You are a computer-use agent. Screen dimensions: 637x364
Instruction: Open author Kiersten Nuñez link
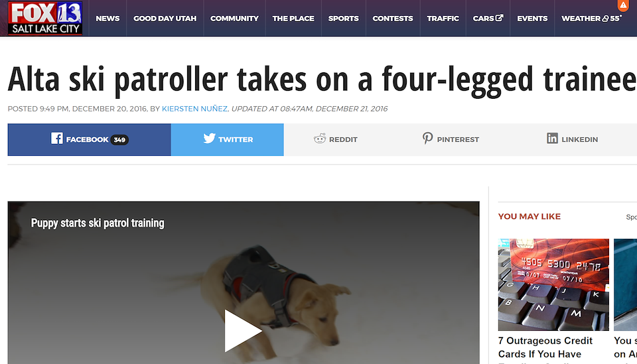(x=194, y=109)
